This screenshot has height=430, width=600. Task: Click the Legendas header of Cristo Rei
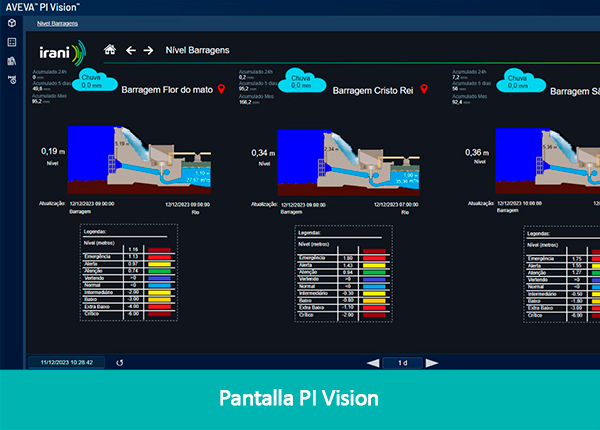pos(310,233)
